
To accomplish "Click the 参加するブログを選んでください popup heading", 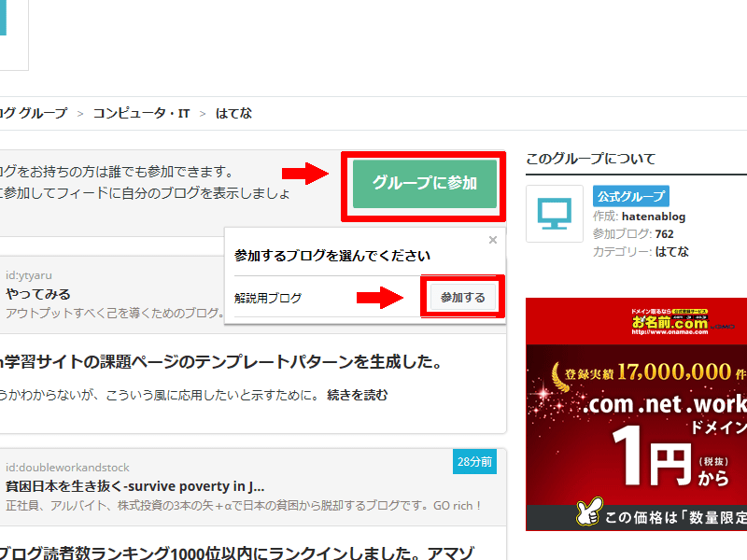I will (332, 256).
